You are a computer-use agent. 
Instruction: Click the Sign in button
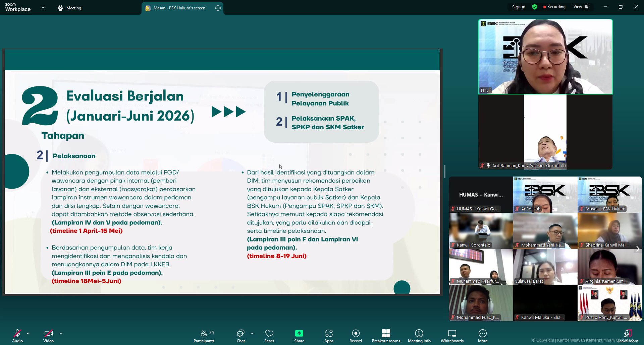[519, 7]
